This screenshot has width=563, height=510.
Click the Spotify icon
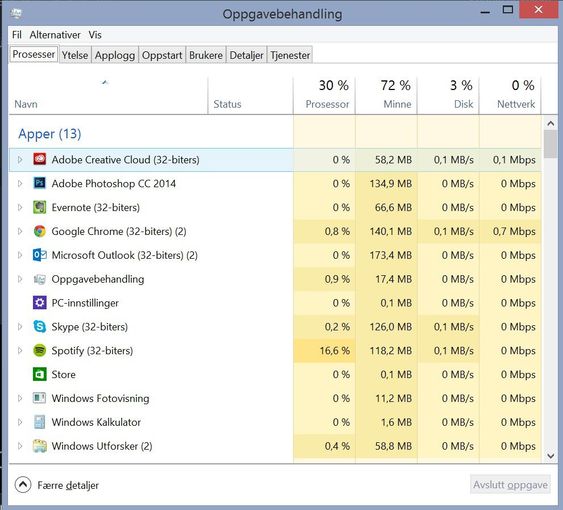tap(39, 351)
